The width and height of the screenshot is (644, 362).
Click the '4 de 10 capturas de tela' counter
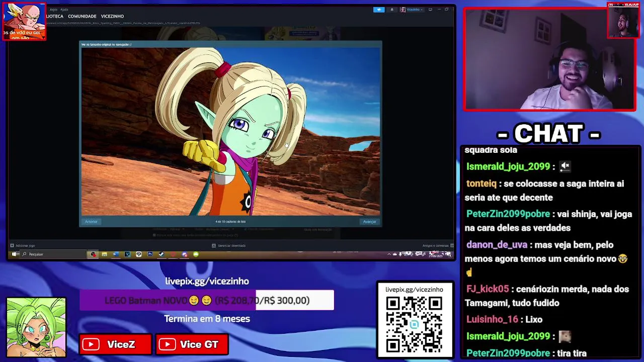(230, 222)
